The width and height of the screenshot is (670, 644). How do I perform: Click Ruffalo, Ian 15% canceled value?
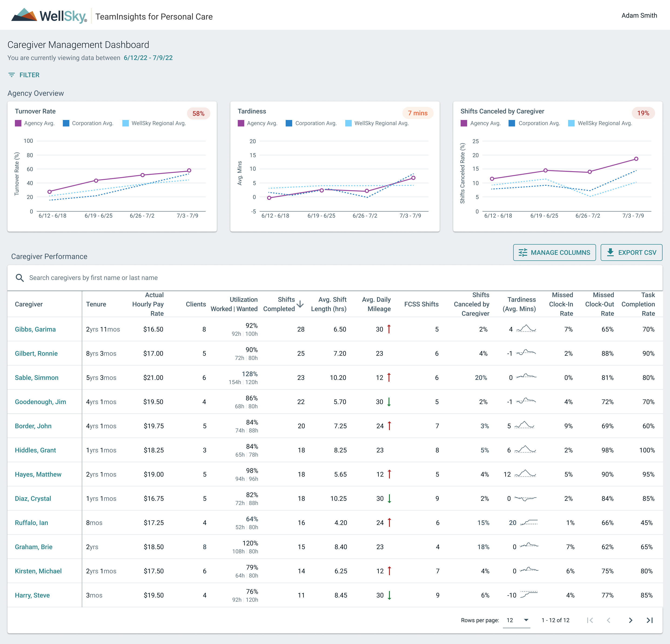pos(483,523)
